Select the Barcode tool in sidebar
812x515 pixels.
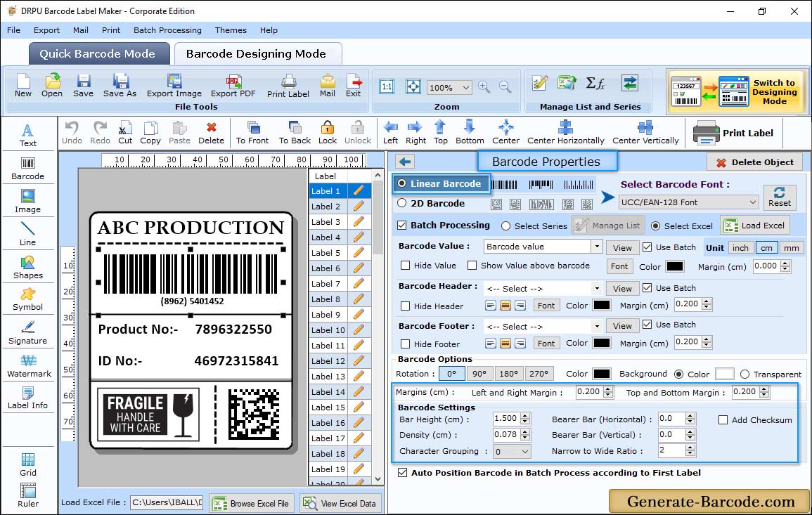tap(28, 169)
